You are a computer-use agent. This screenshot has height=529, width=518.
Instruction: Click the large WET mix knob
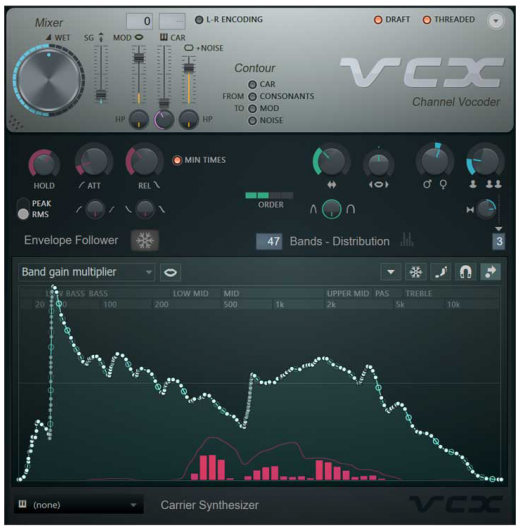[48, 81]
